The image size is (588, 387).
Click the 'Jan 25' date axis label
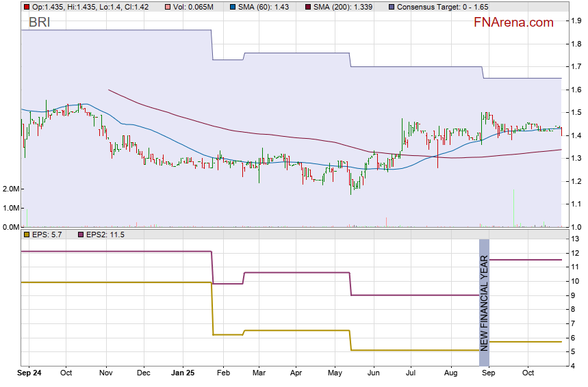(x=183, y=373)
